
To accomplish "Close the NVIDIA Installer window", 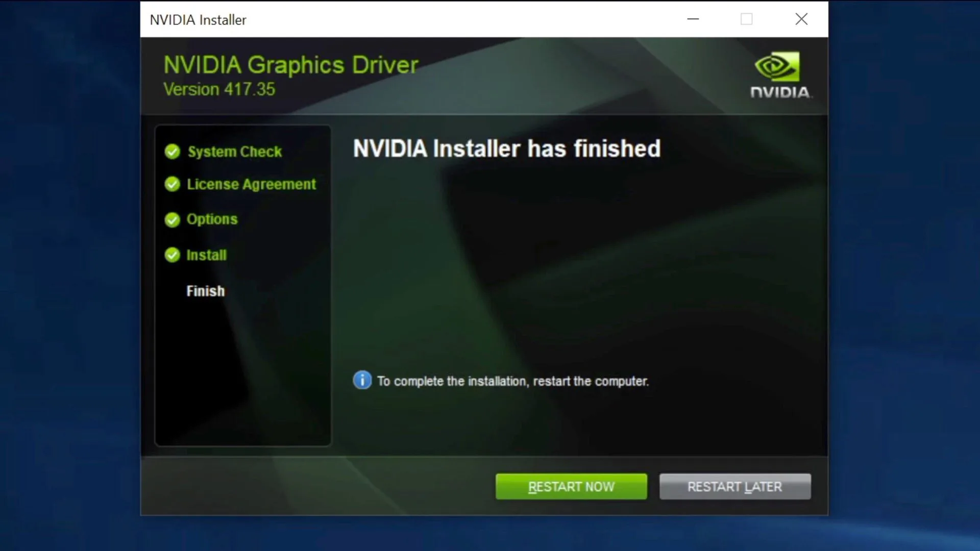I will tap(801, 19).
